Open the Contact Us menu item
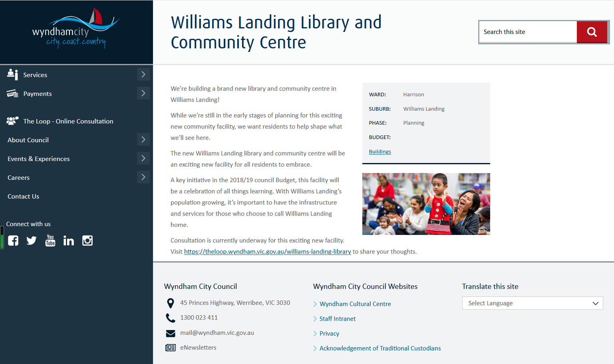The width and height of the screenshot is (614, 364). tap(23, 196)
